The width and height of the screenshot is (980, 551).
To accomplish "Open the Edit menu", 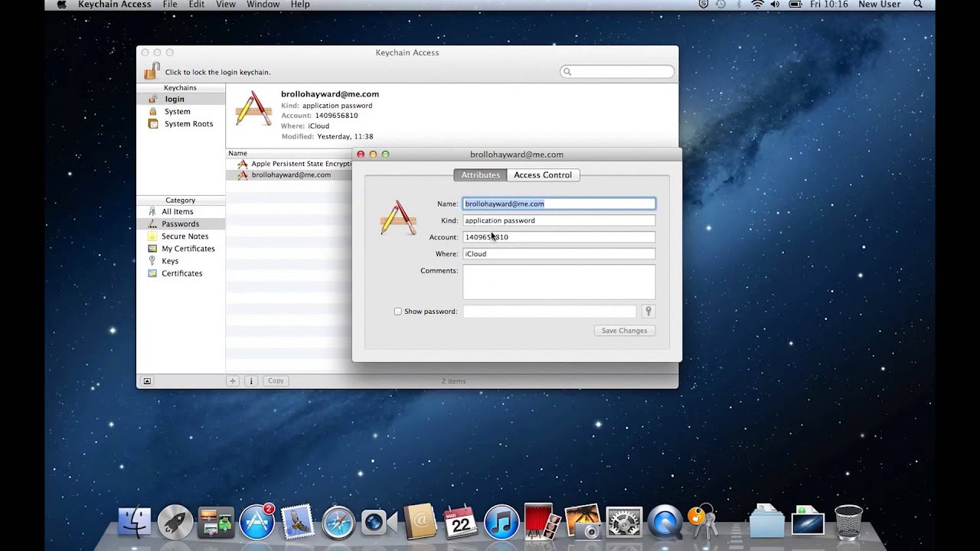I will [x=197, y=5].
